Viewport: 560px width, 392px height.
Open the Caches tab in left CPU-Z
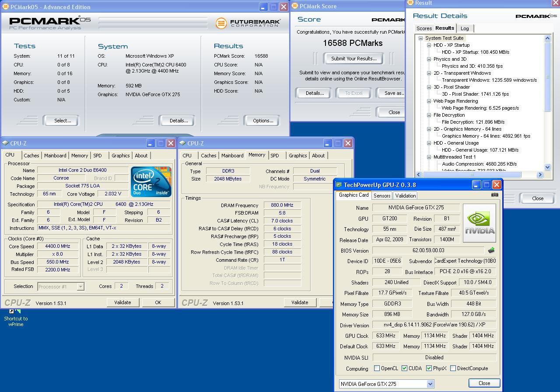click(x=31, y=156)
